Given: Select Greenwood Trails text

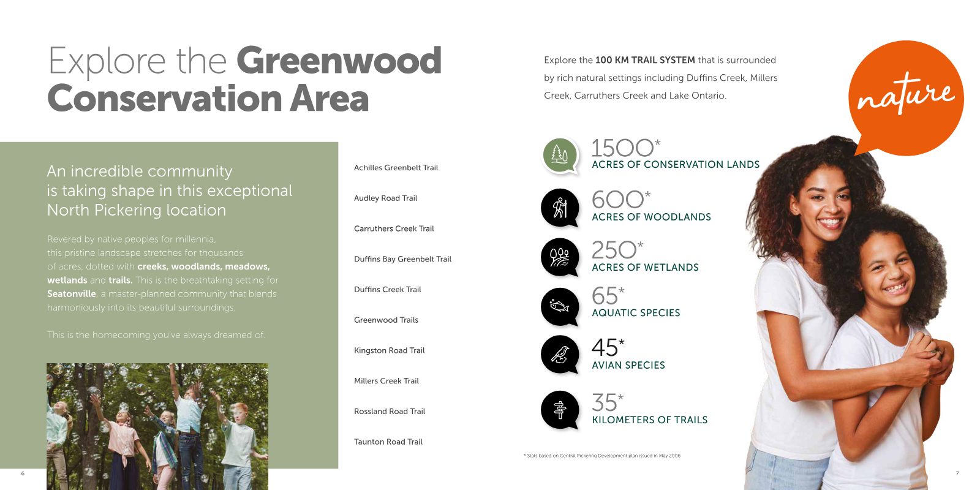Looking at the screenshot, I should (x=386, y=320).
